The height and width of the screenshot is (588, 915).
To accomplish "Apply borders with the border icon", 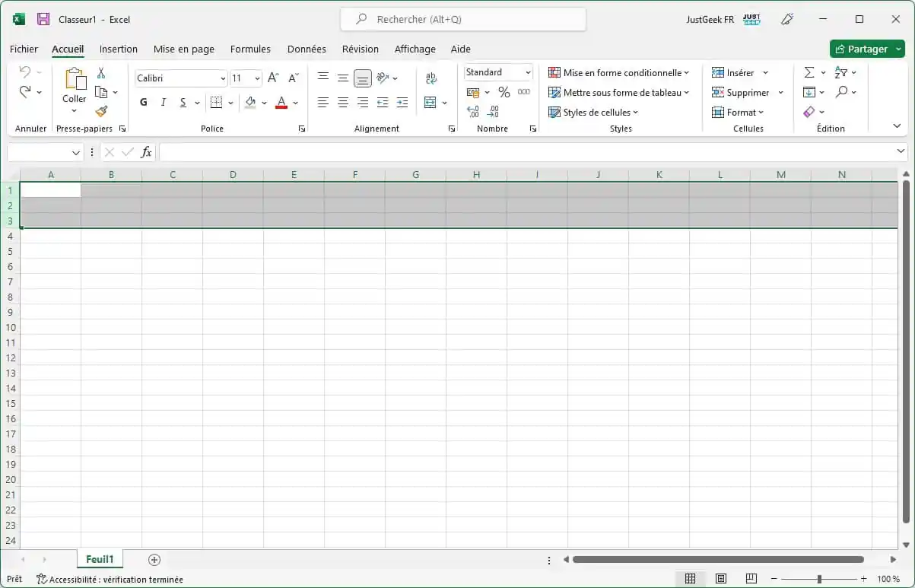I will [x=216, y=103].
